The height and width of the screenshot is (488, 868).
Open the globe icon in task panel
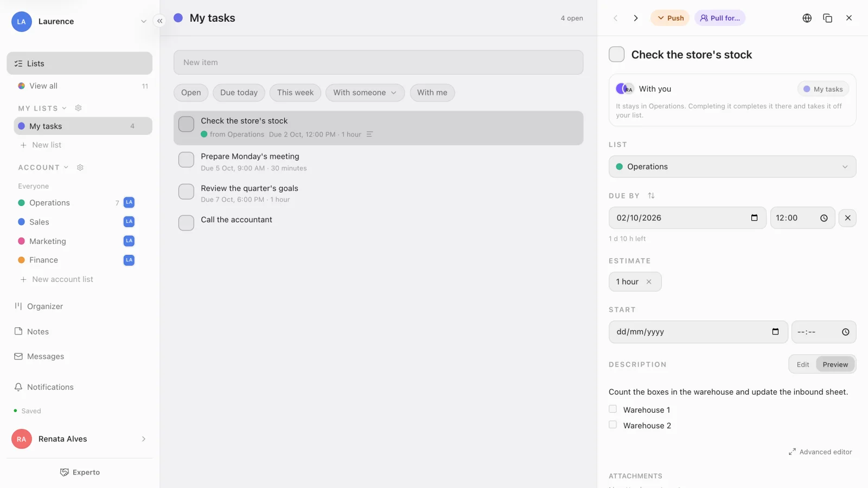(807, 18)
